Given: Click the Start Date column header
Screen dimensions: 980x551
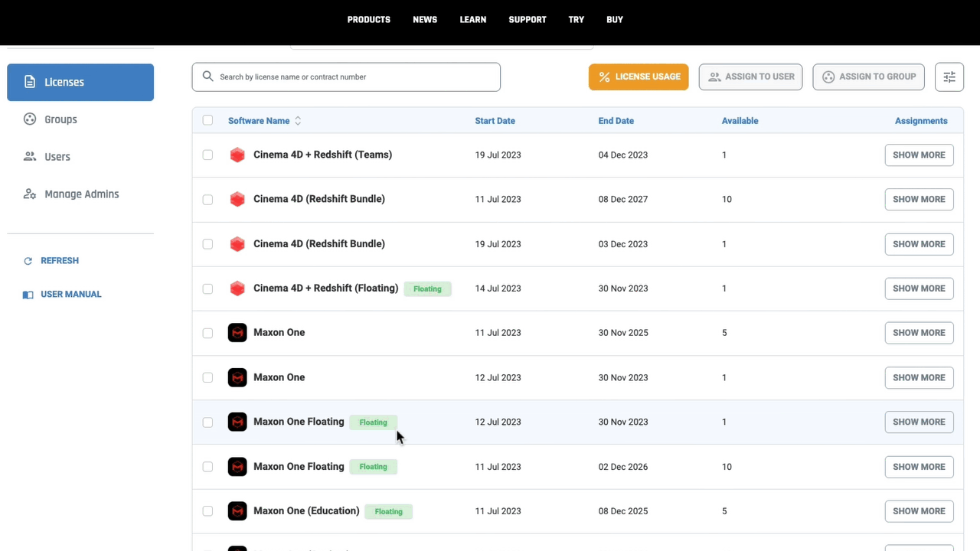Looking at the screenshot, I should [495, 121].
